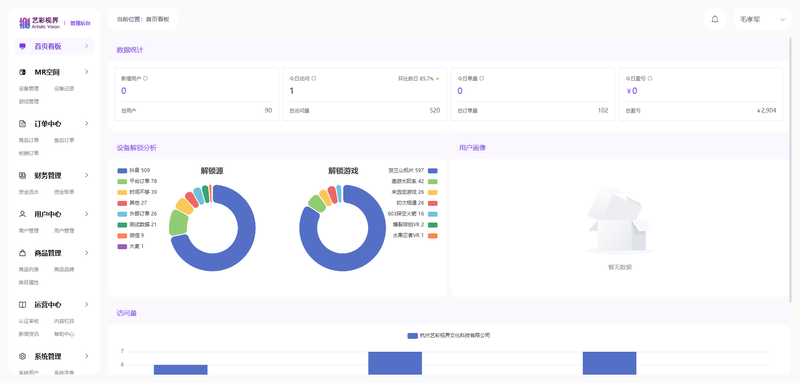Click orange swatch for 微信 9
800x383 pixels.
122,236
